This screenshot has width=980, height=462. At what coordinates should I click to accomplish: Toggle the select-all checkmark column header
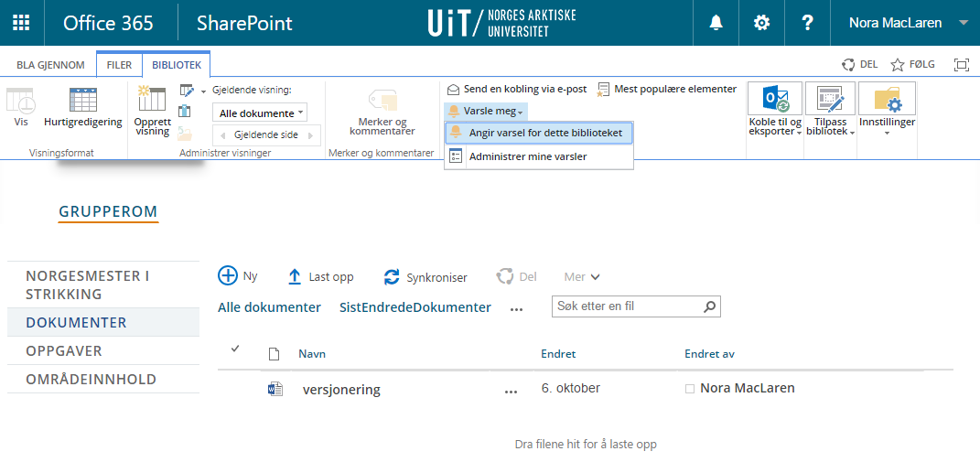coord(235,349)
